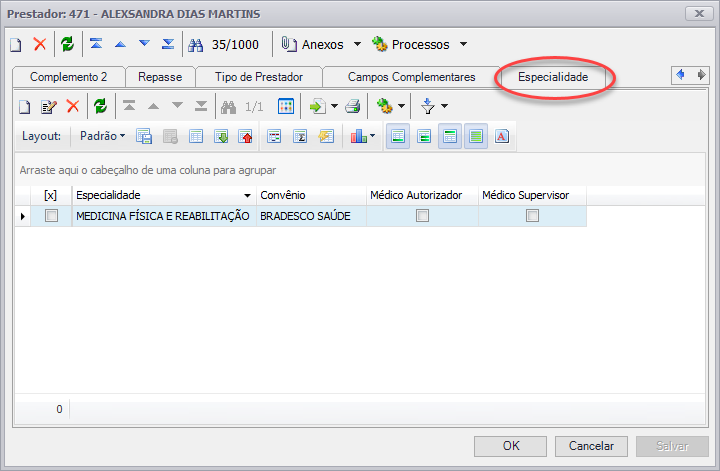Screen dimensions: 720x471
Task: Expand the export dropdown arrow
Action: coord(334,107)
